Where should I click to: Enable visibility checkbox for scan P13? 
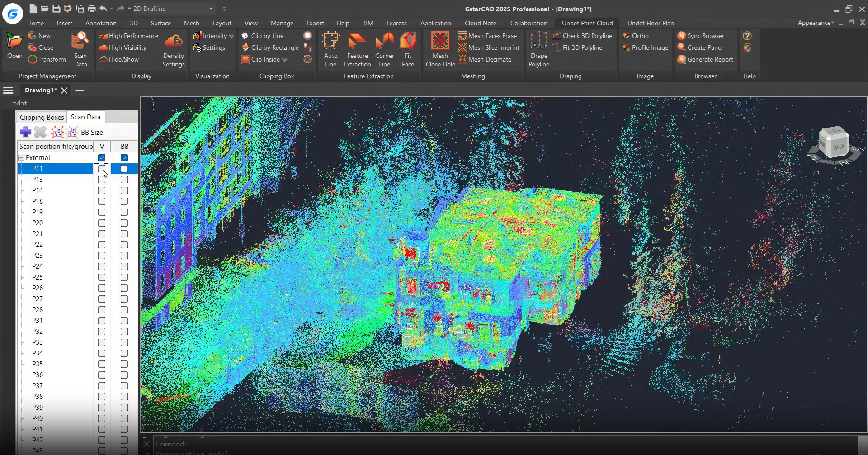[x=101, y=180]
